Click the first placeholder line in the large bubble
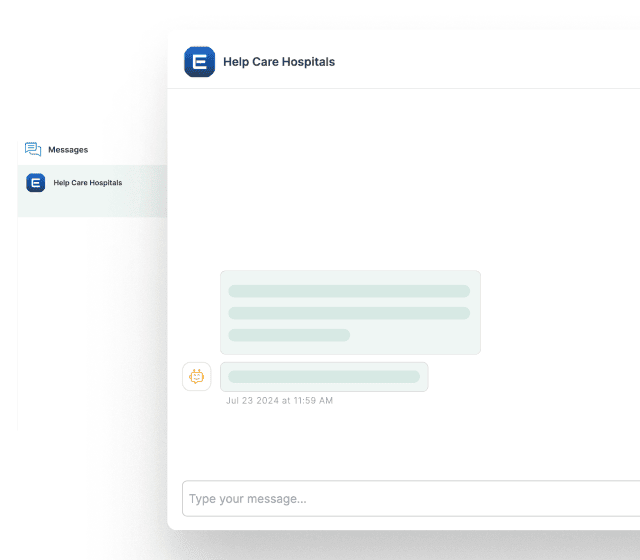Image resolution: width=640 pixels, height=560 pixels. click(x=349, y=291)
